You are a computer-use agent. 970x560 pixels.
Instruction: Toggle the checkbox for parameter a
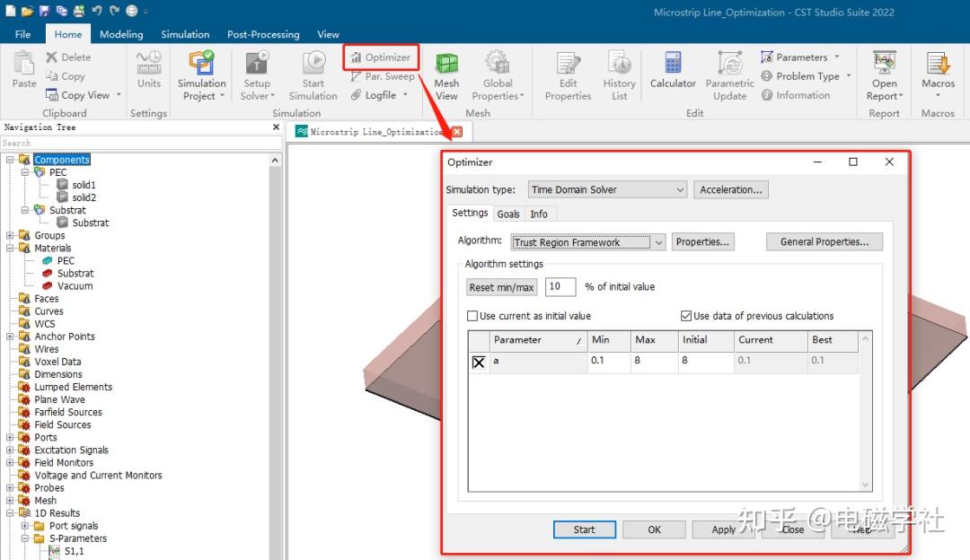pos(479,363)
